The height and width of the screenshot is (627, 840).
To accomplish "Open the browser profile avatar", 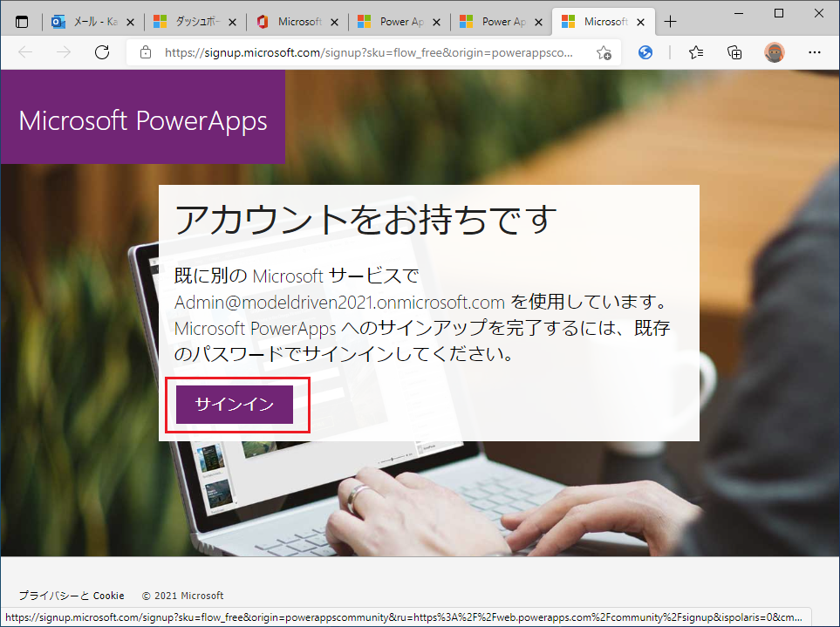I will pyautogui.click(x=774, y=52).
